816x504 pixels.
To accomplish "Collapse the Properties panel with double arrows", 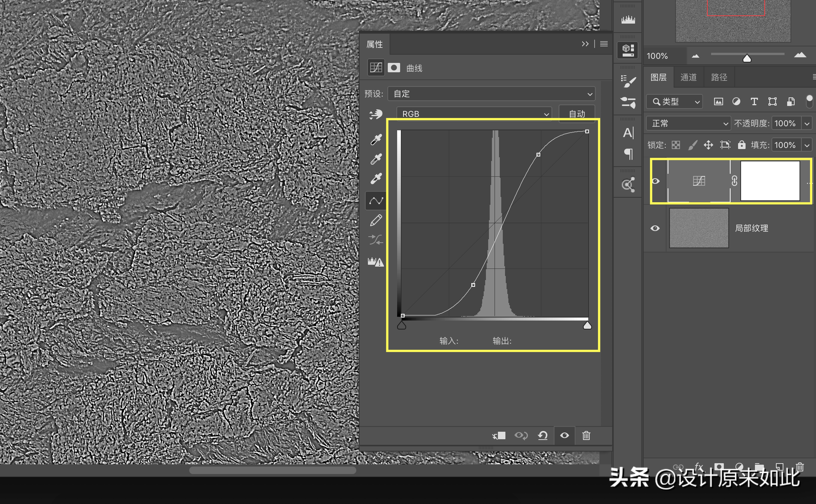I will click(x=585, y=44).
